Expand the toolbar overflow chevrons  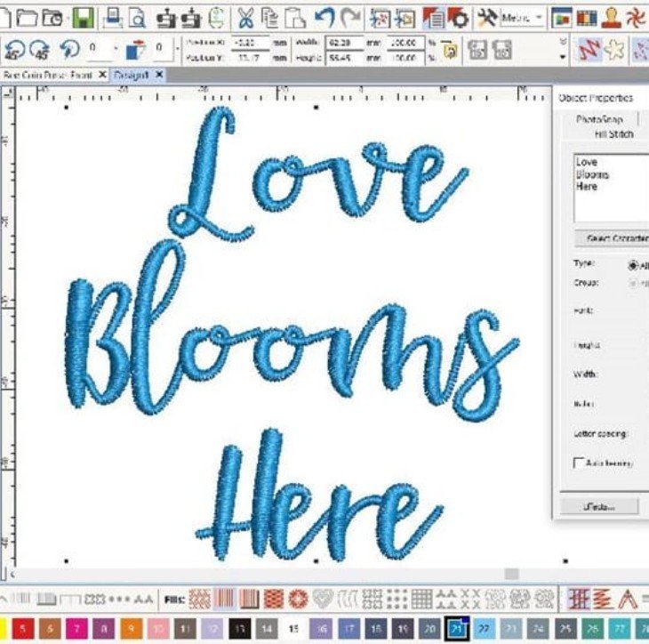coord(563,42)
